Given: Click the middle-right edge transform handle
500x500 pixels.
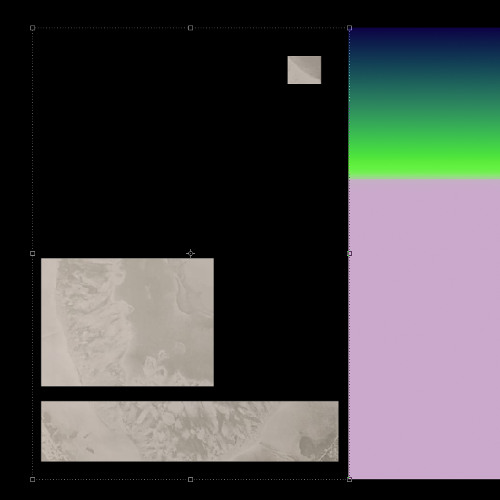Looking at the screenshot, I should 349,254.
